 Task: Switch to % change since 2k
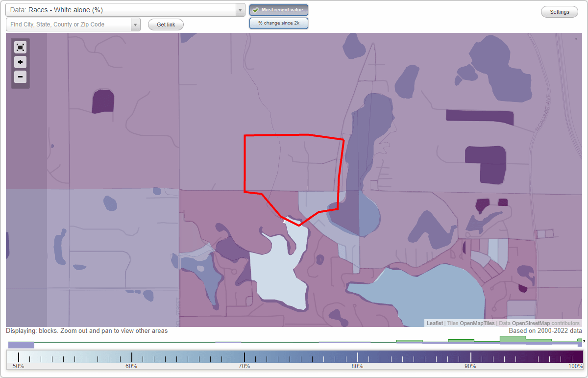point(279,23)
